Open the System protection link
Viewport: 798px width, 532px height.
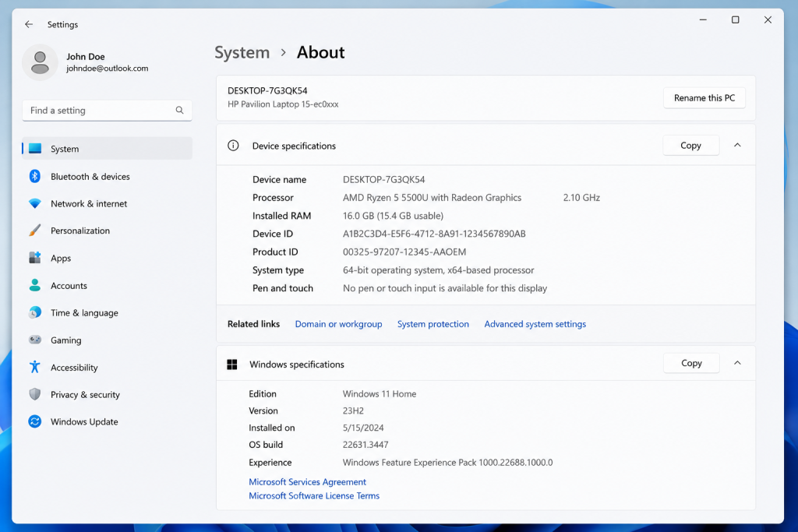click(x=433, y=324)
